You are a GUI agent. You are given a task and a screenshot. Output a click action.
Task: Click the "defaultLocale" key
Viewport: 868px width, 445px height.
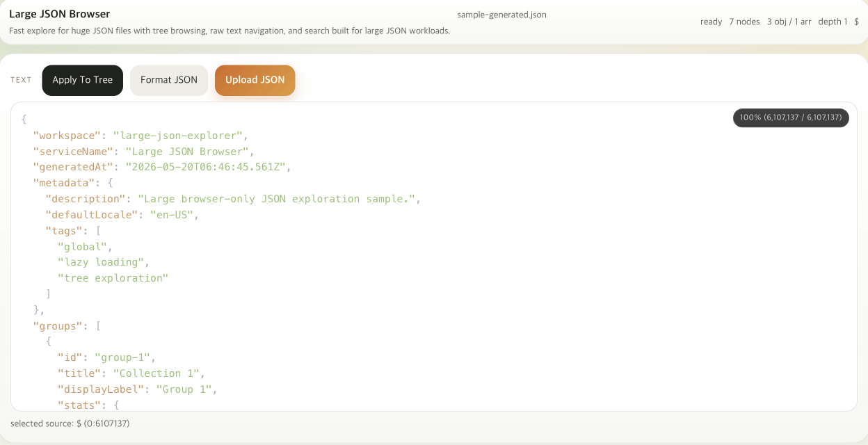[x=92, y=215]
